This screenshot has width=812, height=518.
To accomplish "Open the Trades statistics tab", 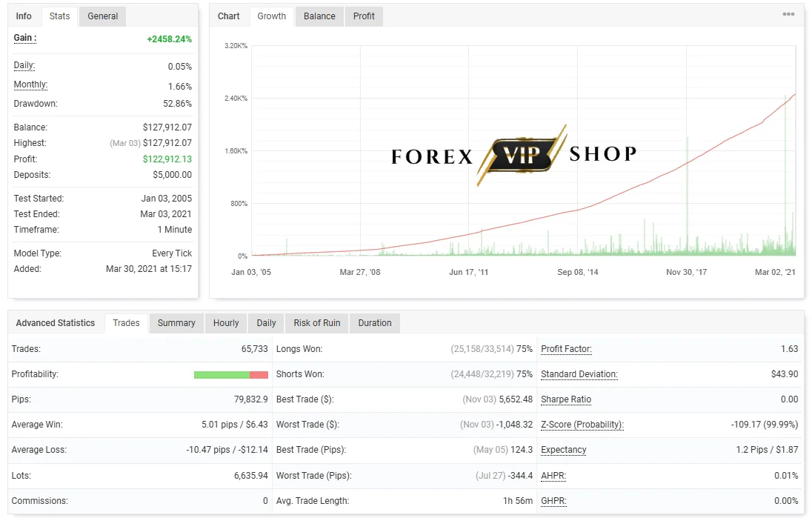I will click(126, 322).
